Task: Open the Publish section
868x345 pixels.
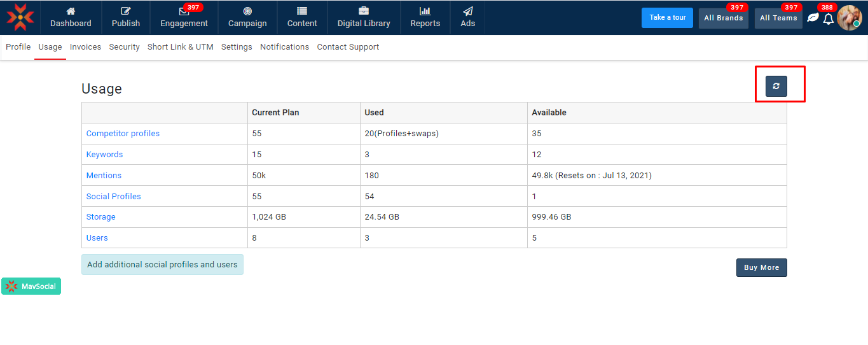Action: click(x=125, y=11)
